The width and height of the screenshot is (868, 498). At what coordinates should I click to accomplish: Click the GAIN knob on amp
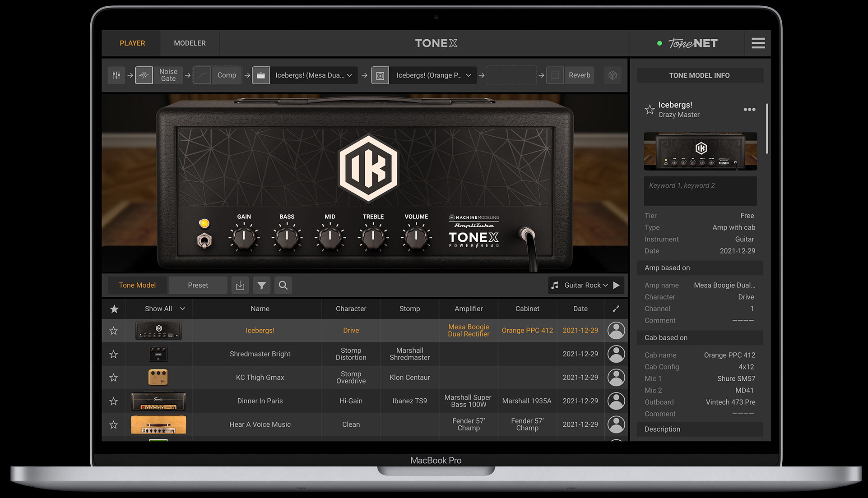point(244,238)
